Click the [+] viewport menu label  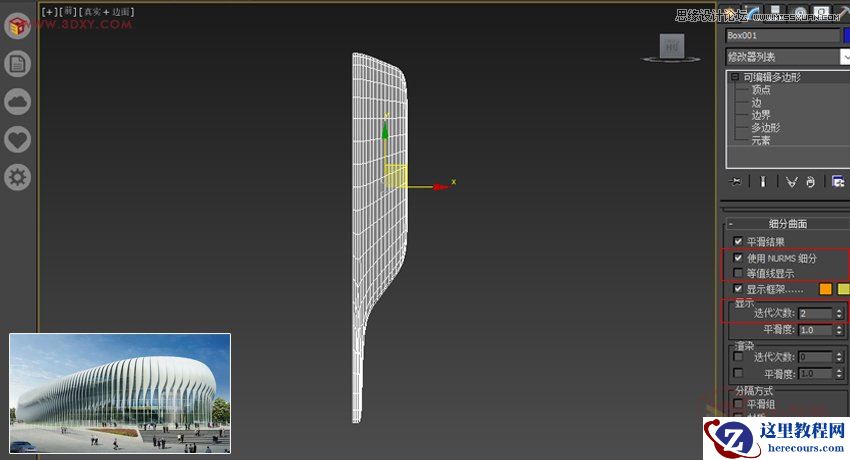pos(48,11)
